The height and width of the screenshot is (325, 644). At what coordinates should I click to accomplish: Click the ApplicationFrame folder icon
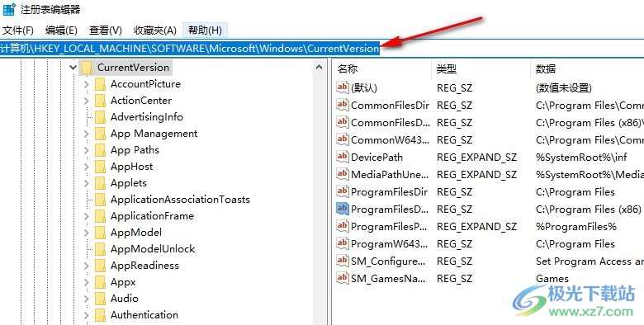pos(100,216)
